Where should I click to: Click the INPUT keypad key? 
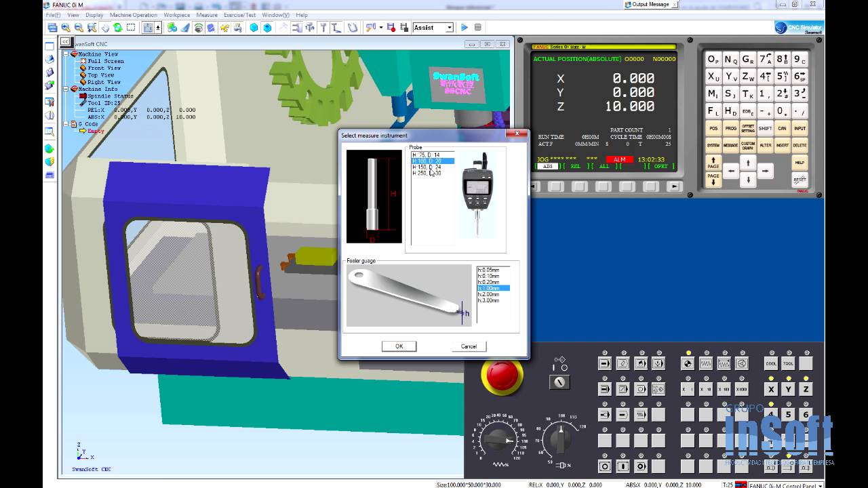tap(800, 128)
